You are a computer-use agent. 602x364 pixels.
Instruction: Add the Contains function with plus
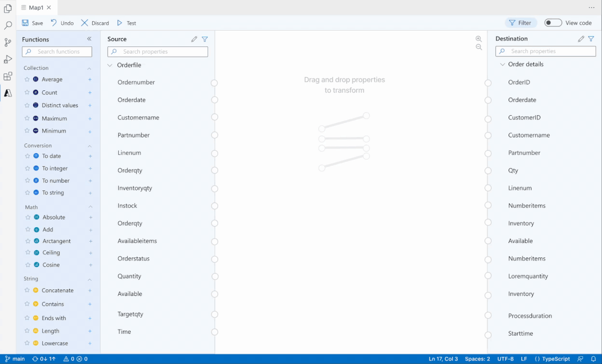[x=90, y=304]
